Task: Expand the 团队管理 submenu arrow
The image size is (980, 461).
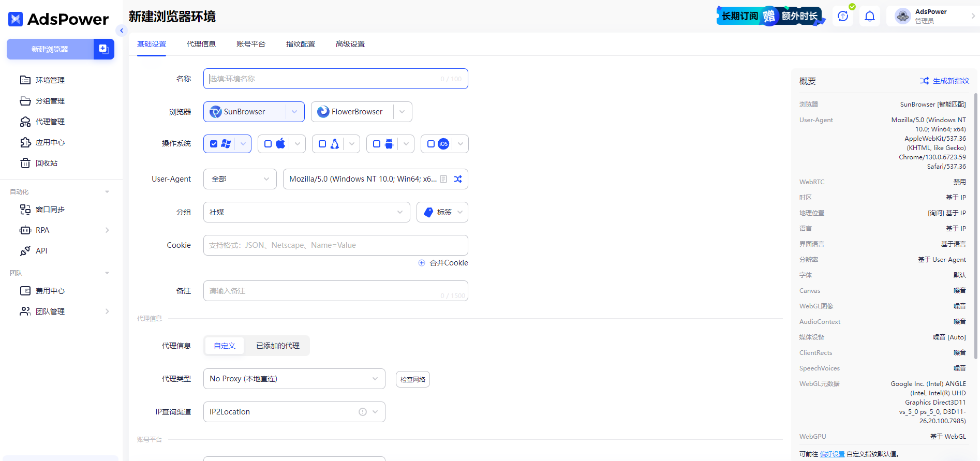Action: point(107,311)
